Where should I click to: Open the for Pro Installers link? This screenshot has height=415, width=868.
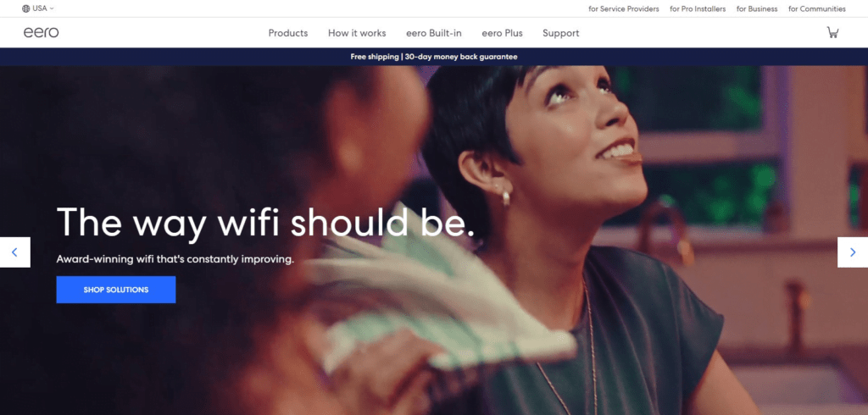pos(698,8)
